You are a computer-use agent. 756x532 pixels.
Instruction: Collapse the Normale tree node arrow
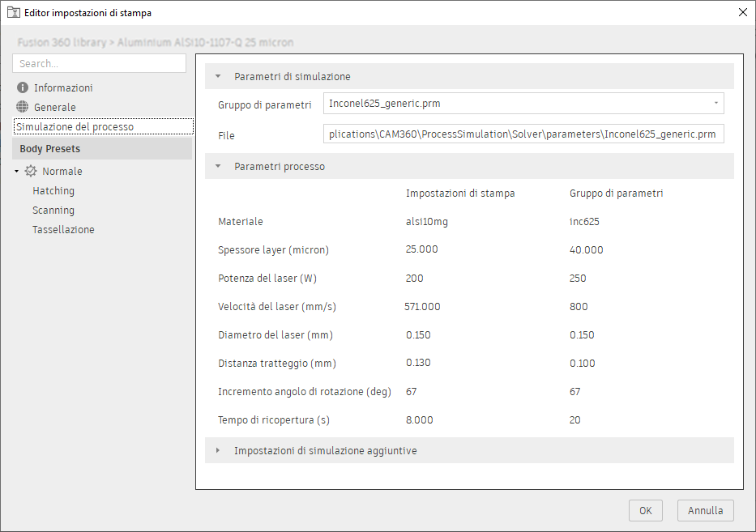pyautogui.click(x=16, y=172)
